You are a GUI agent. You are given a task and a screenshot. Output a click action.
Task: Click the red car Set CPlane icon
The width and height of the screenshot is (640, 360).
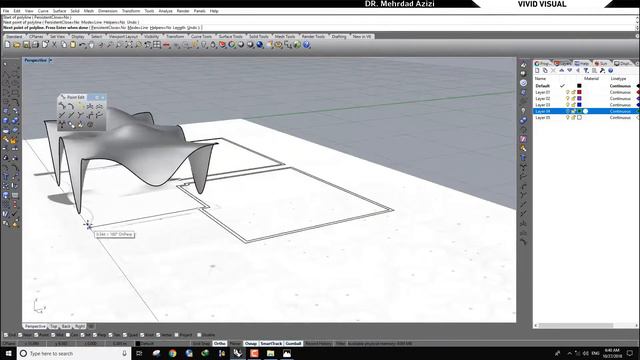coord(167,44)
